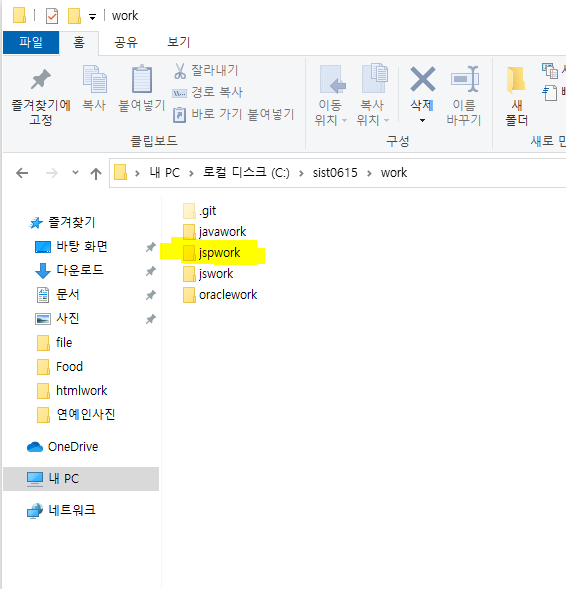Select OneDrive in navigation pane

(x=62, y=447)
